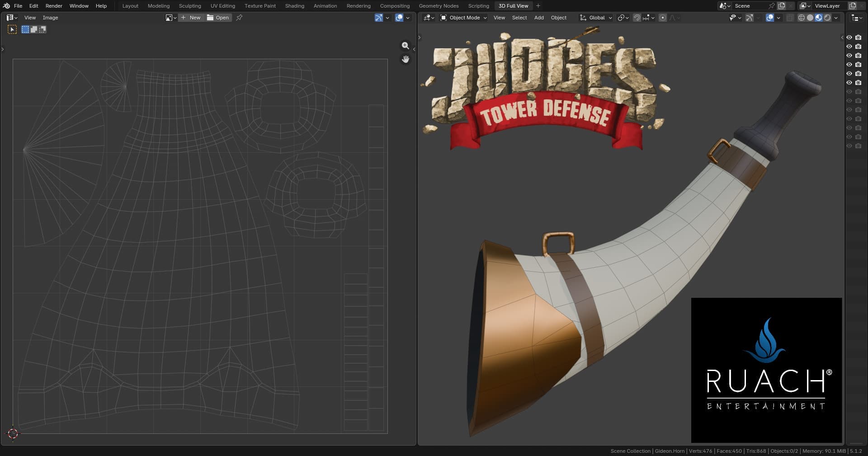Image resolution: width=868 pixels, height=456 pixels.
Task: Click the UV editor zoom gizmo
Action: click(x=406, y=46)
